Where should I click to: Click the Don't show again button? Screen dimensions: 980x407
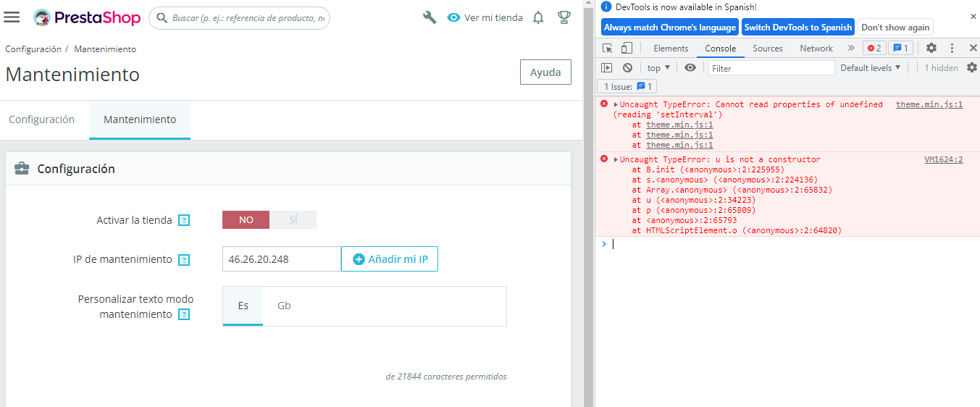point(895,27)
